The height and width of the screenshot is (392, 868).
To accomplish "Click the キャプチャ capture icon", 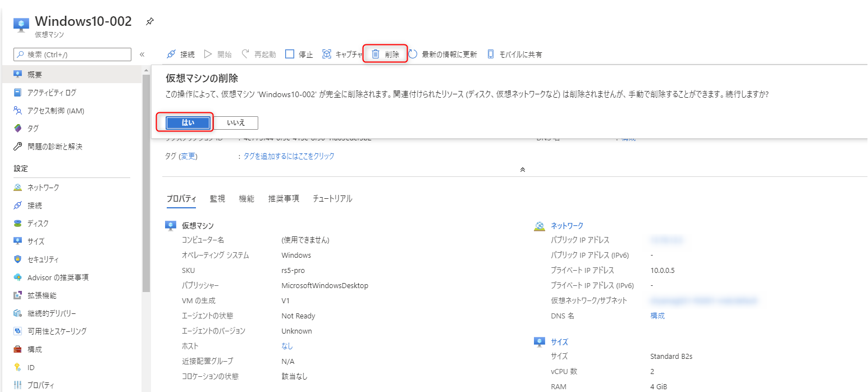I will tap(327, 54).
